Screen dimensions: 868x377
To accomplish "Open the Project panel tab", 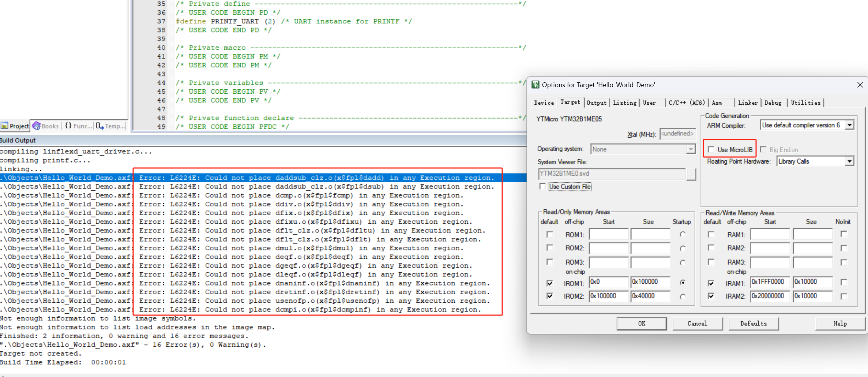I will [x=15, y=126].
